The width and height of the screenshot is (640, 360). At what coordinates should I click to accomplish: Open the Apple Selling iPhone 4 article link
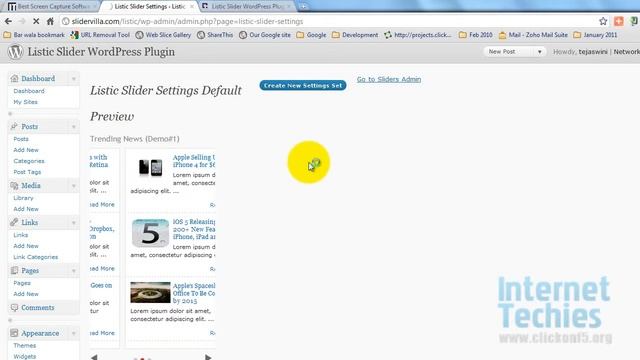(194, 161)
